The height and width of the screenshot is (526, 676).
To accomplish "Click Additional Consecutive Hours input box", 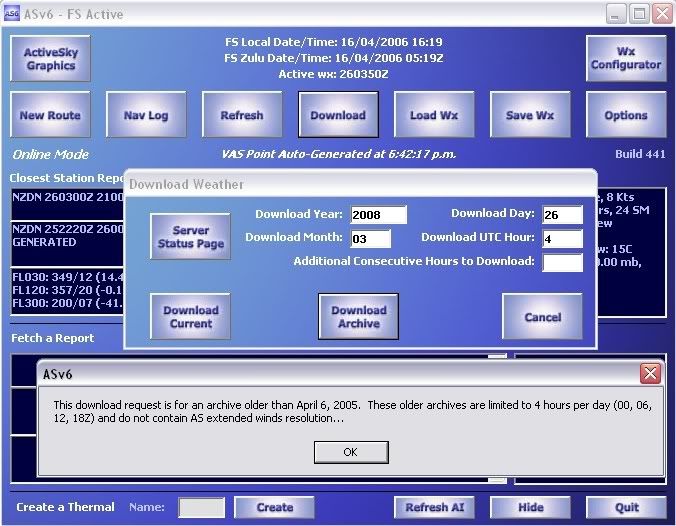I will point(562,263).
